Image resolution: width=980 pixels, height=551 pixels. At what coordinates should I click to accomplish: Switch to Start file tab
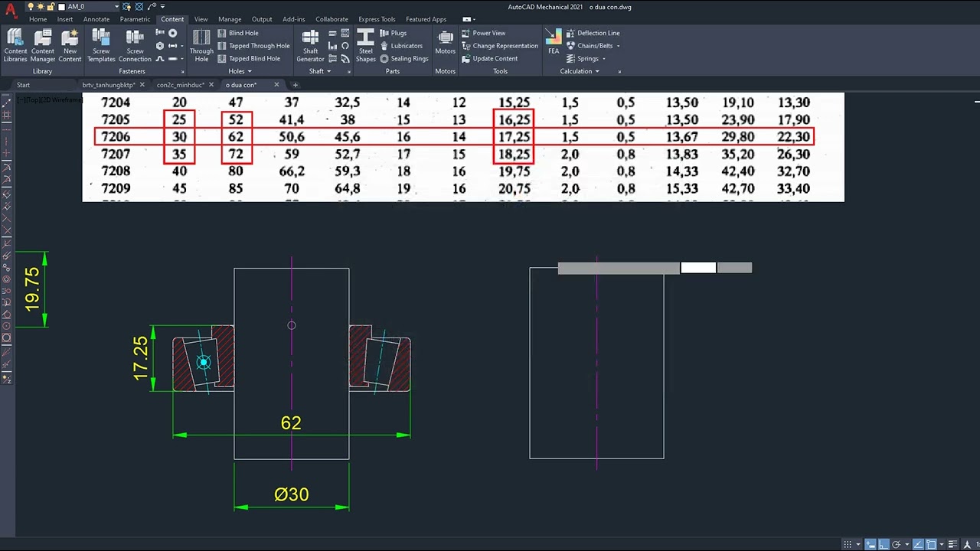(x=24, y=85)
